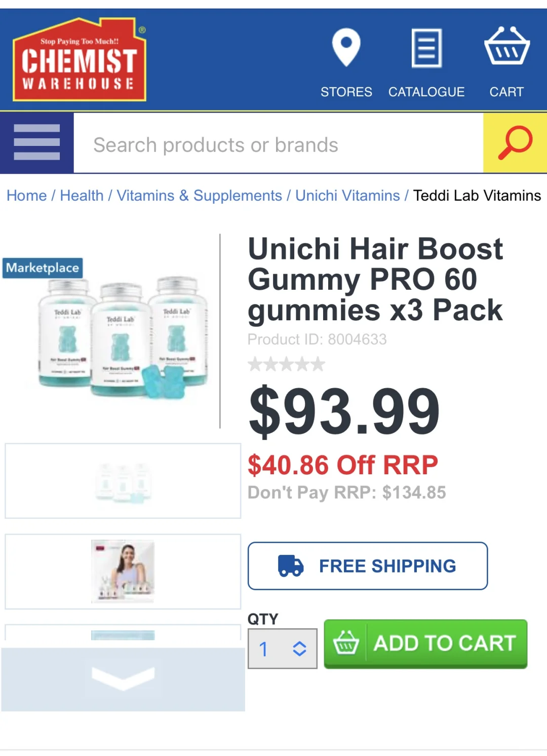Click the Chemist Warehouse logo

click(80, 59)
